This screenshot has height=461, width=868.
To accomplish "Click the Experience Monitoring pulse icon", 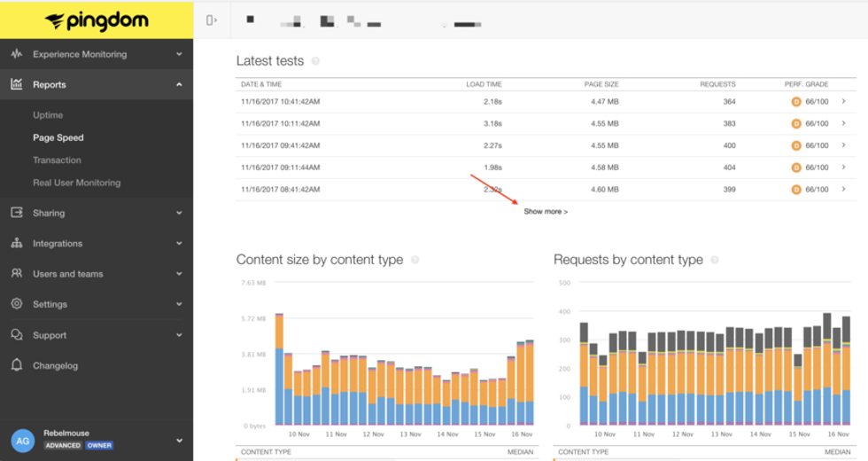I will [16, 54].
